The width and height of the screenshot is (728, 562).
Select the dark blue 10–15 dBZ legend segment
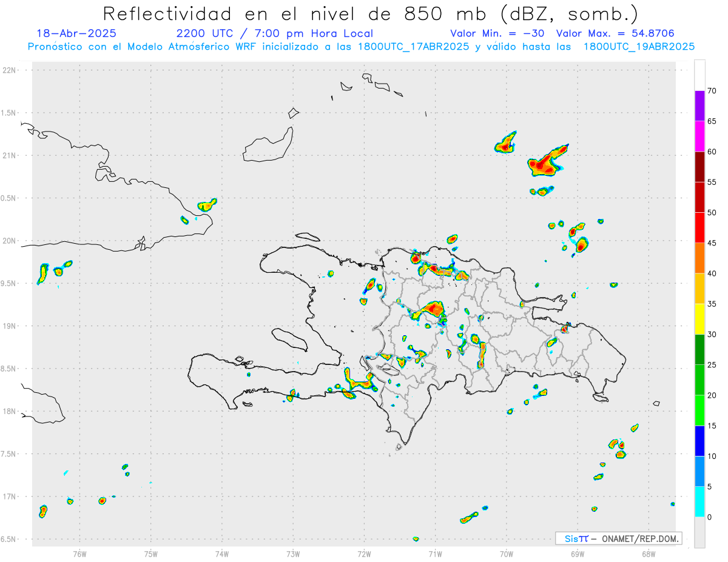(x=699, y=441)
